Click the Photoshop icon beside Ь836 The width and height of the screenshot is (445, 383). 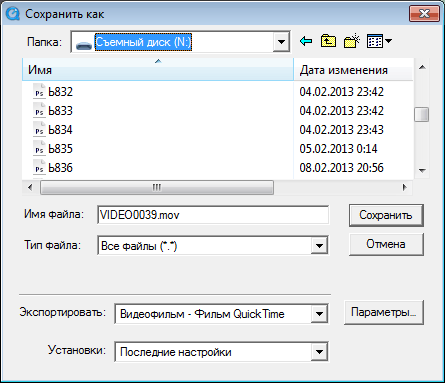(x=39, y=167)
